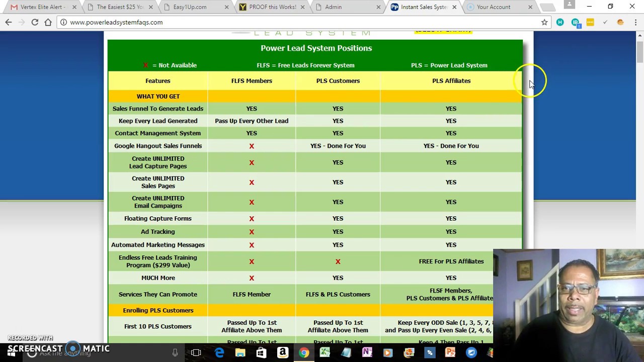Click the PLS Affiliates column header
The height and width of the screenshot is (362, 644).
tap(451, 81)
